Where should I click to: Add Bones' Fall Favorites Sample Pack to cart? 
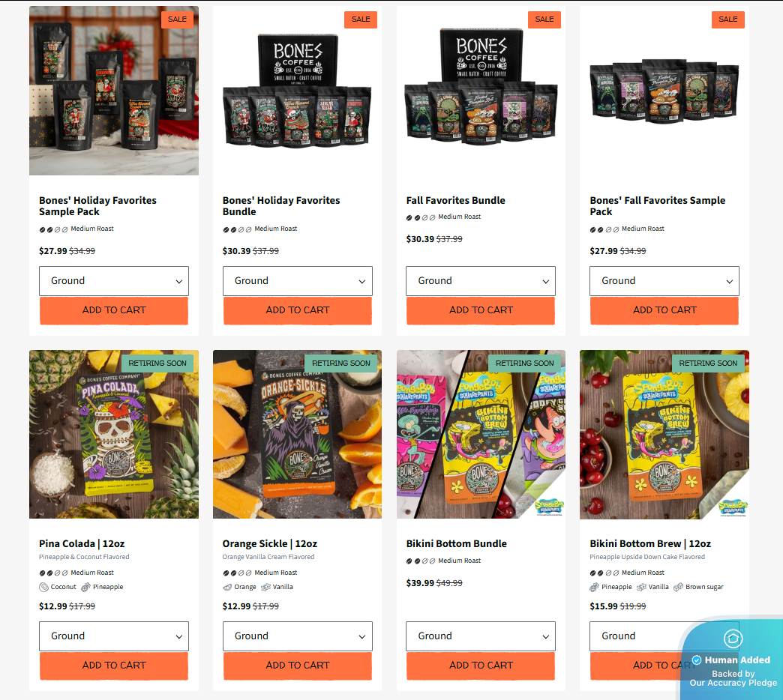pos(664,310)
